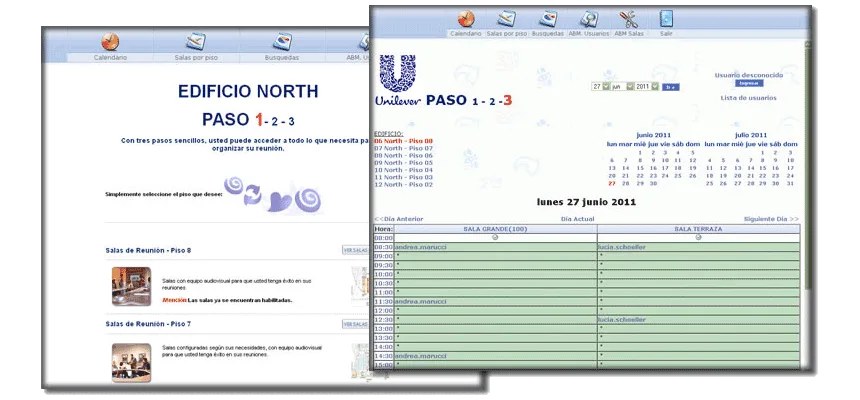
Task: Click step 1 in Unilever PASO 1 - 2 - 3
Action: (475, 101)
